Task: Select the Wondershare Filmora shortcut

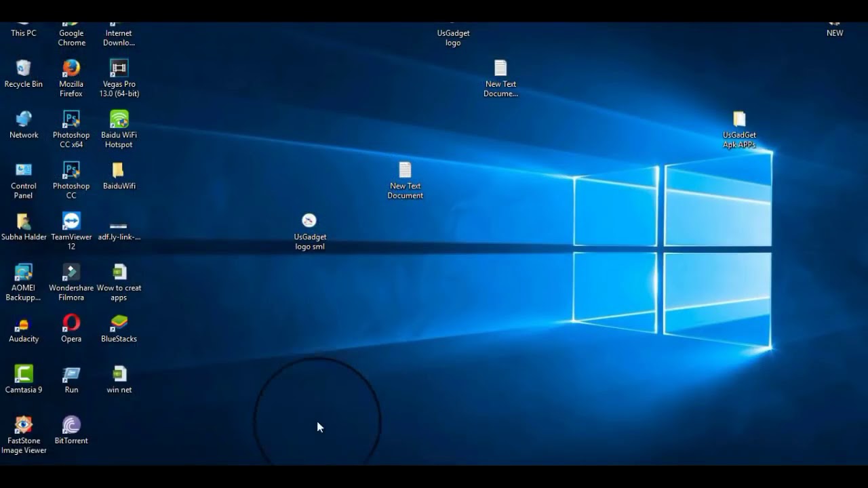Action: [x=71, y=282]
